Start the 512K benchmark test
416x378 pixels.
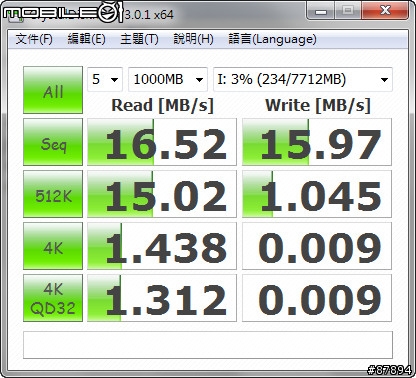coord(53,194)
